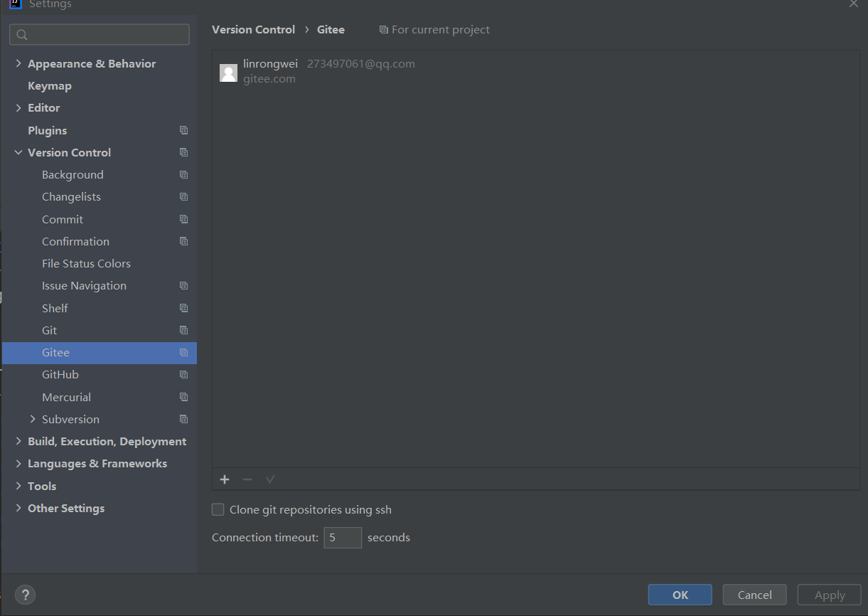Viewport: 868px width, 616px height.
Task: Click project-level icon next to Issue Navigation
Action: 184,285
